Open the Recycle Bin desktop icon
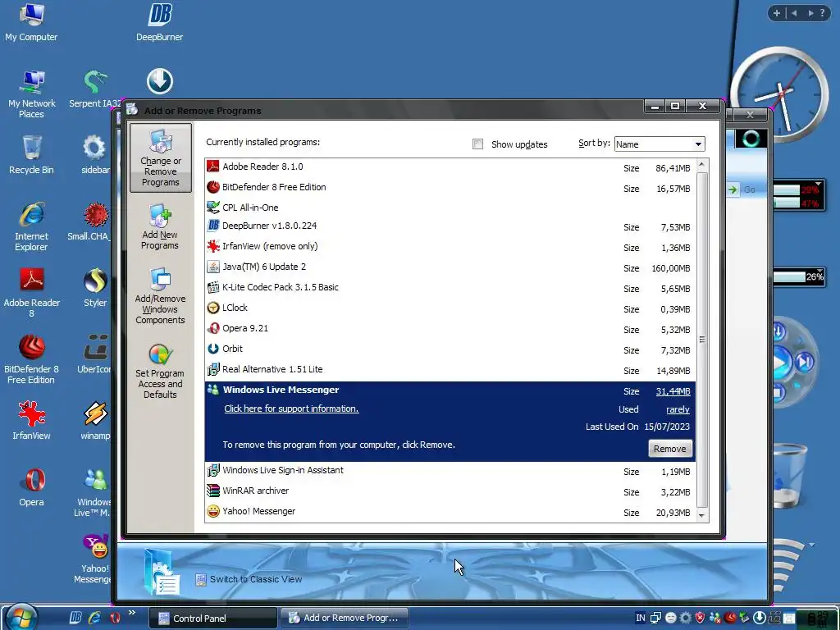 [x=32, y=155]
